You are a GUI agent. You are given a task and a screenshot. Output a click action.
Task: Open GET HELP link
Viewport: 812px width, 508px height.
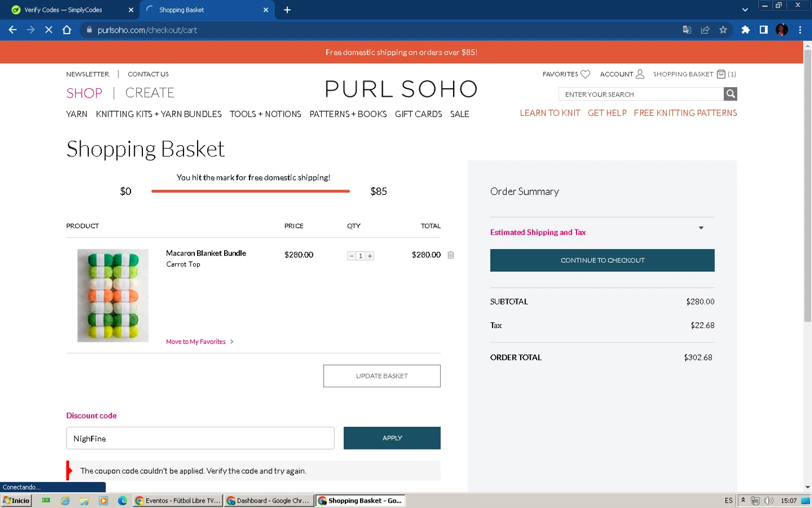click(x=607, y=113)
